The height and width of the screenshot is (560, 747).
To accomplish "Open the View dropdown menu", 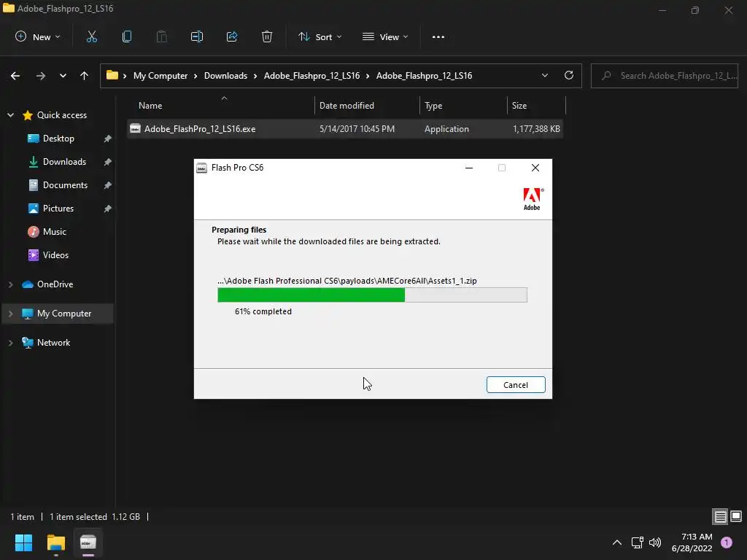I will [385, 36].
